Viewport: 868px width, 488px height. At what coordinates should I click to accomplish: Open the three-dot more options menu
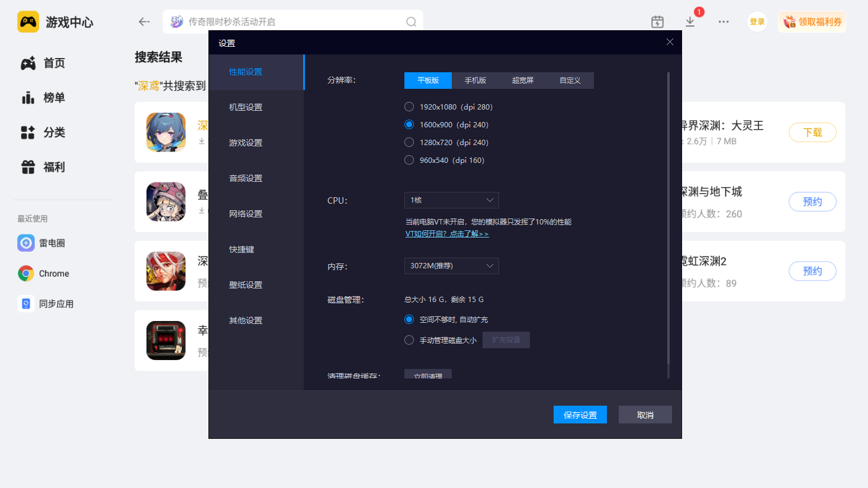point(724,22)
